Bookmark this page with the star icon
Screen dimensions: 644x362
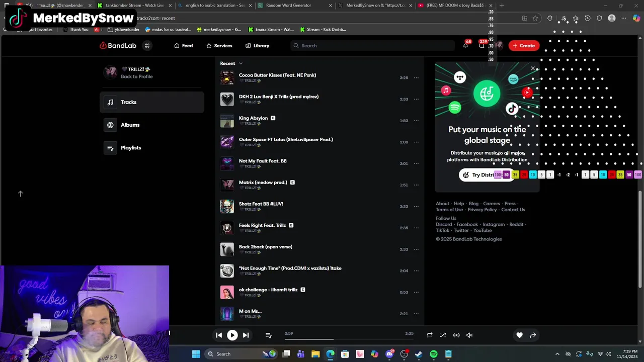(535, 18)
